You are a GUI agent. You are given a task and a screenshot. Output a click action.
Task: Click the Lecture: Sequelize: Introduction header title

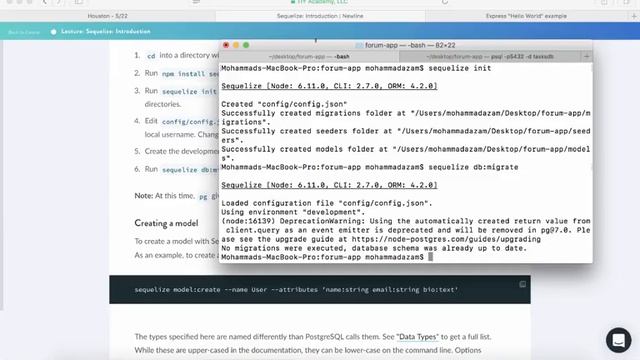[x=106, y=31]
